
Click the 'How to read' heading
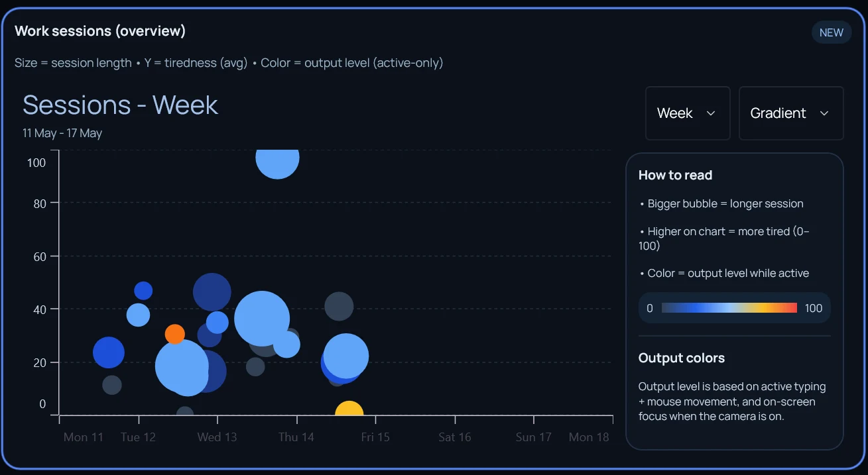coord(675,176)
